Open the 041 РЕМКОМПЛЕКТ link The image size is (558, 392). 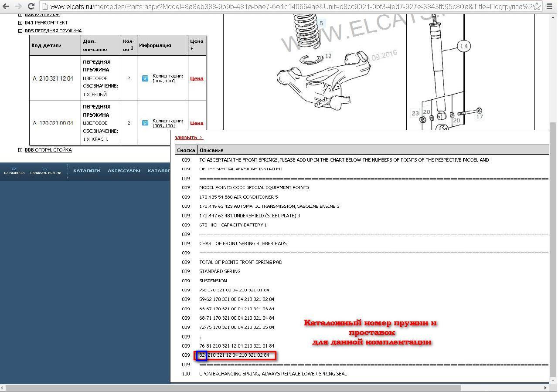click(x=46, y=23)
